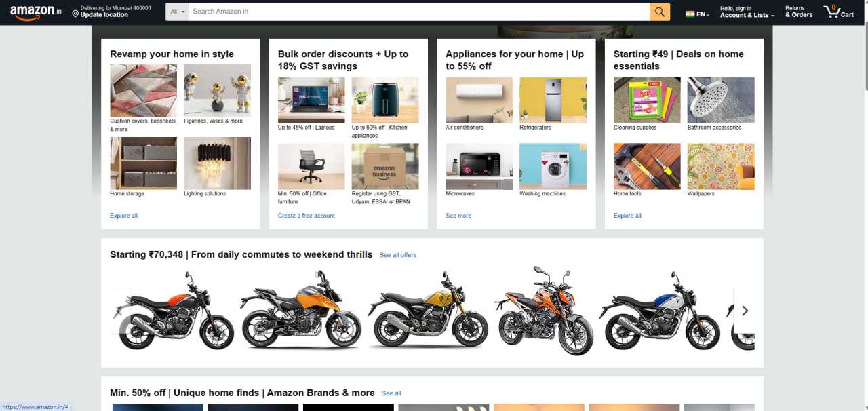Click Min. 50% off | Office furniture caption
Screen dimensions: 868x411
click(302, 197)
